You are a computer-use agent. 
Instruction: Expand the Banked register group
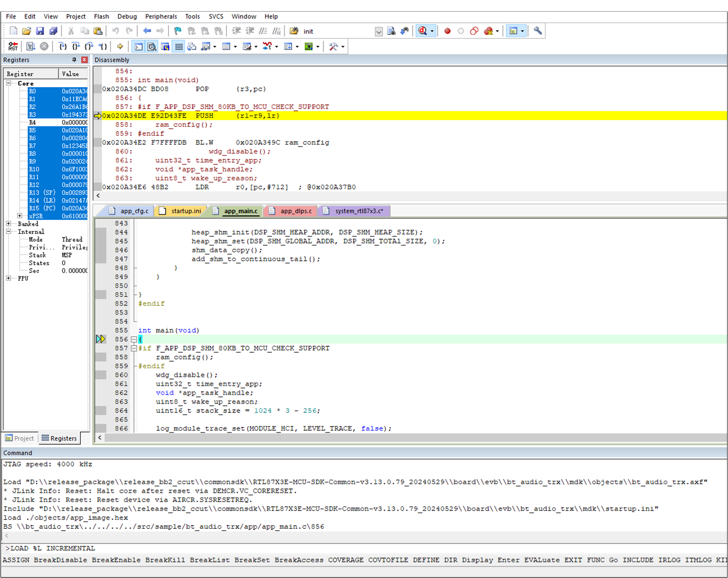tap(8, 224)
